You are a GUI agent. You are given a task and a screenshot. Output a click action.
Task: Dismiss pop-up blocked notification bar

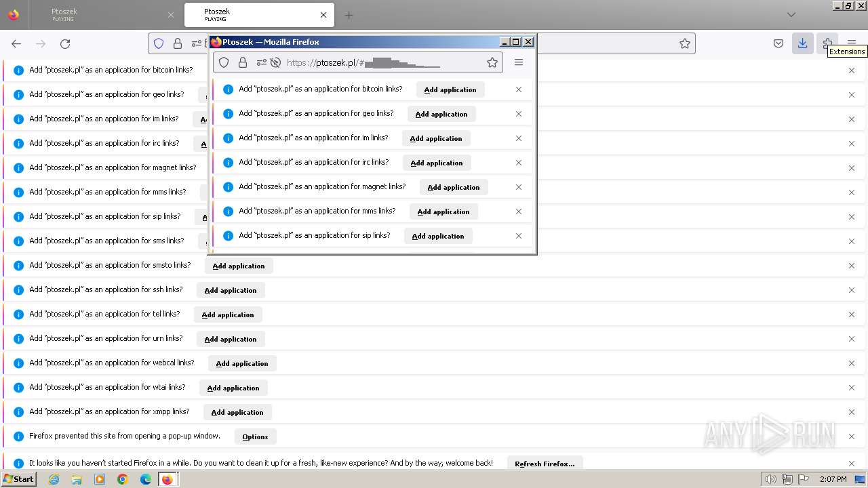click(852, 436)
